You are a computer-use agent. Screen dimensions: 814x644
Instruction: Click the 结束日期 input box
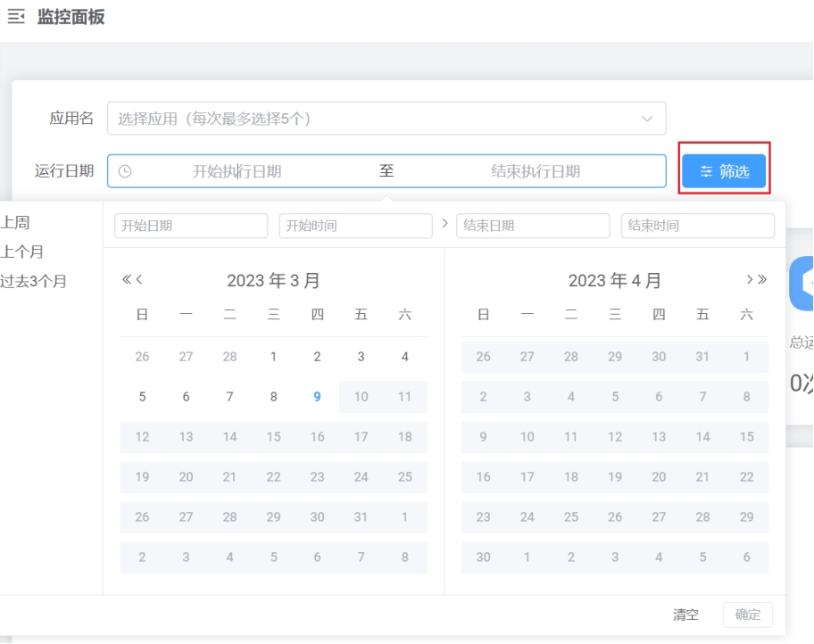[533, 226]
